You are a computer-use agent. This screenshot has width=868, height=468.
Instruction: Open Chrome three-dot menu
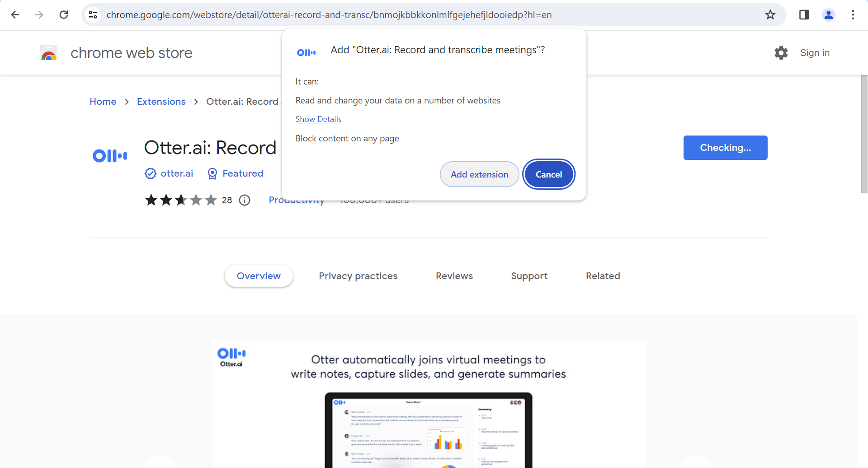[853, 14]
